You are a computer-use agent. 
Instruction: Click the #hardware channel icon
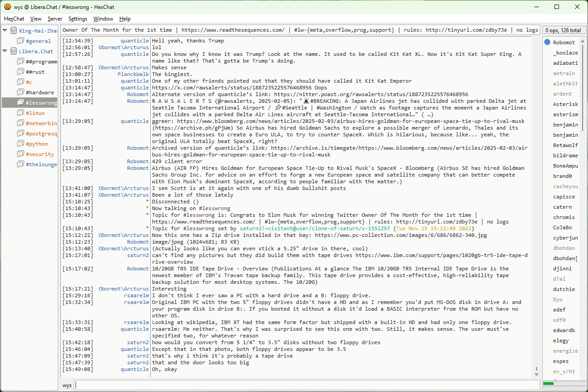[x=20, y=93]
